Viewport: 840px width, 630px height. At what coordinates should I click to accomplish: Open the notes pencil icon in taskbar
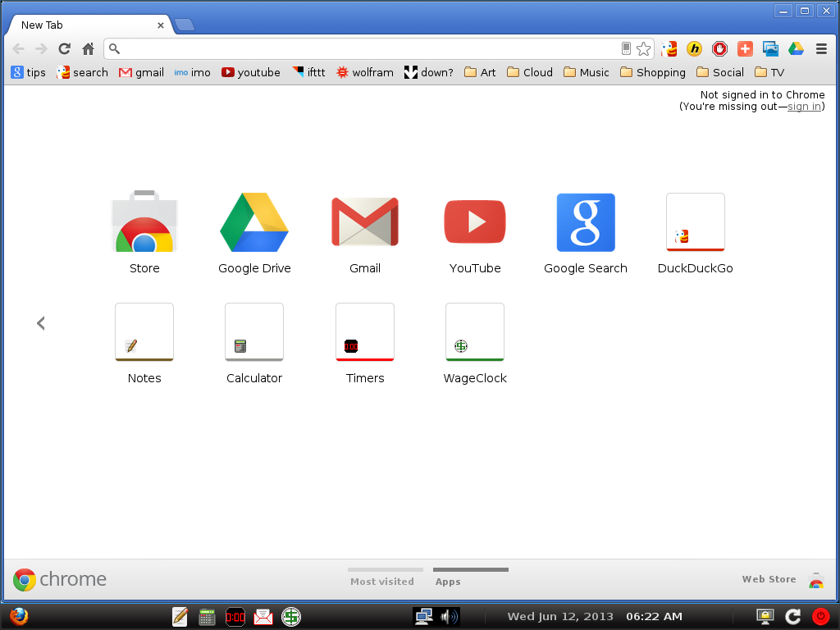click(x=180, y=617)
